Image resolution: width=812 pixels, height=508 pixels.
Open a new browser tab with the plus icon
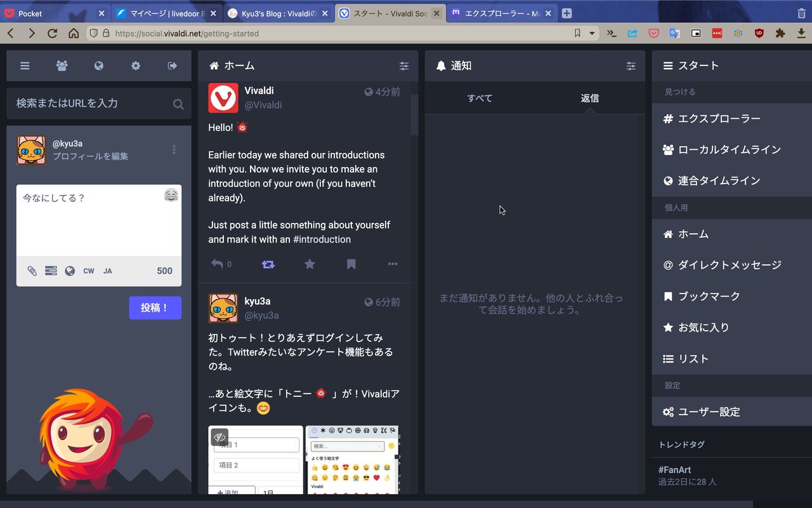pos(567,13)
